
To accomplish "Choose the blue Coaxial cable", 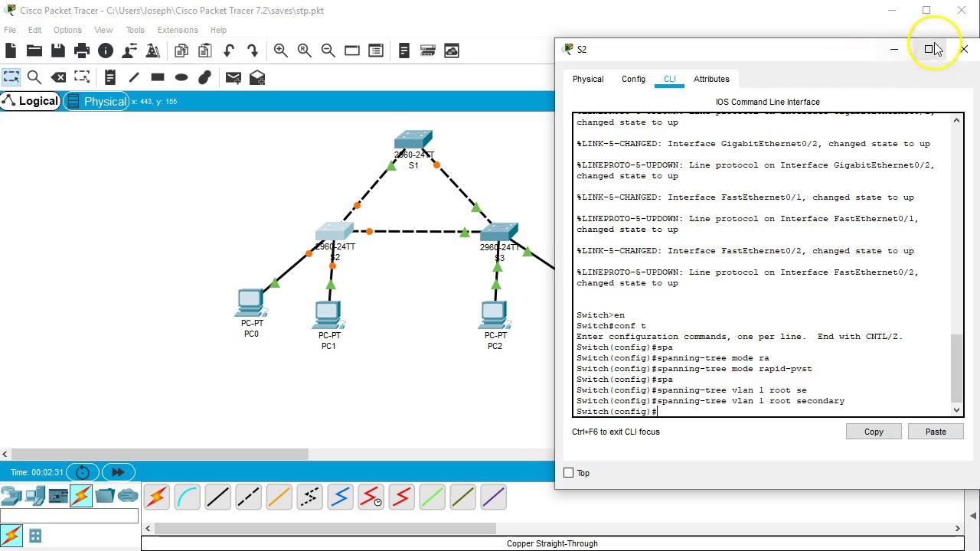I will (x=340, y=497).
